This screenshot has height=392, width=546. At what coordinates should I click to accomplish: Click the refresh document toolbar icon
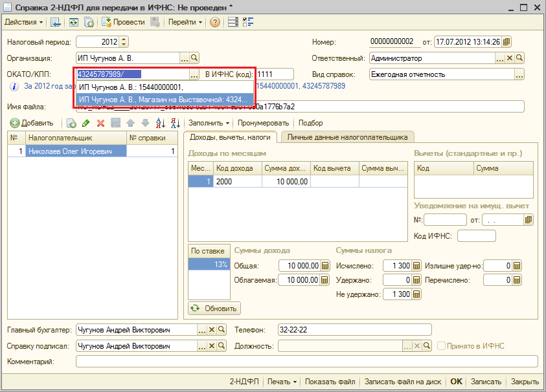(73, 23)
